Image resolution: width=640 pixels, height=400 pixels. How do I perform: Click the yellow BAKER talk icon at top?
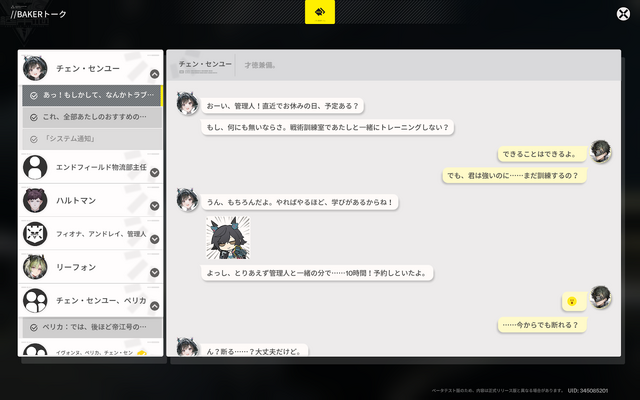click(x=320, y=12)
